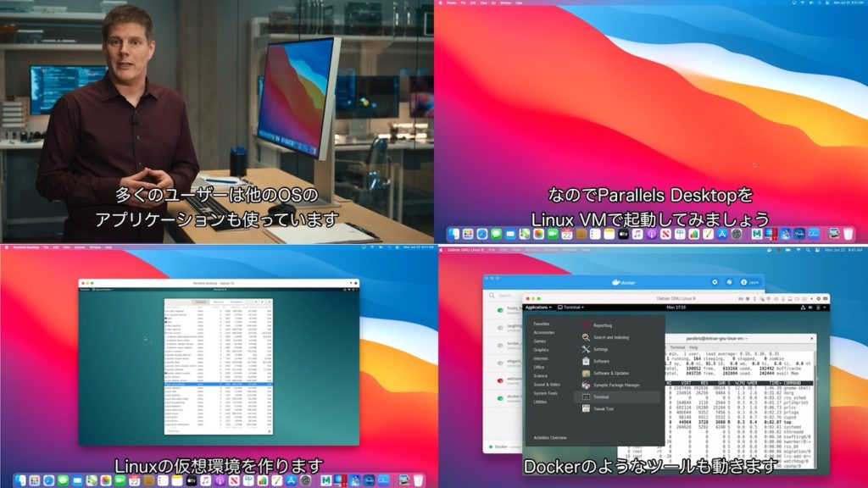This screenshot has width=868, height=488.
Task: Click the volume icon in the GNOME top bar
Action: tap(810, 308)
